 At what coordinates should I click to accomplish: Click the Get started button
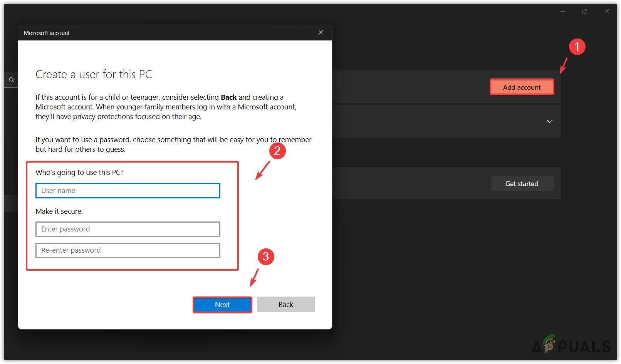(x=522, y=183)
